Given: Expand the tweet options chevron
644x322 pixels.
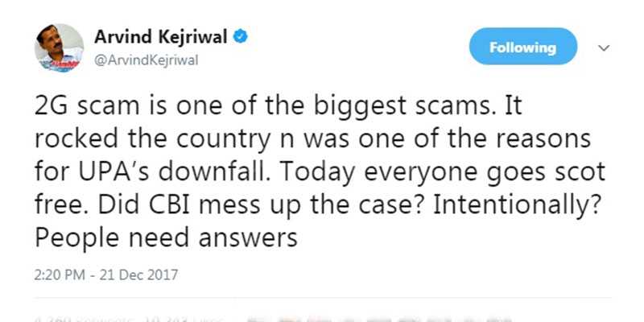Looking at the screenshot, I should click(x=603, y=48).
